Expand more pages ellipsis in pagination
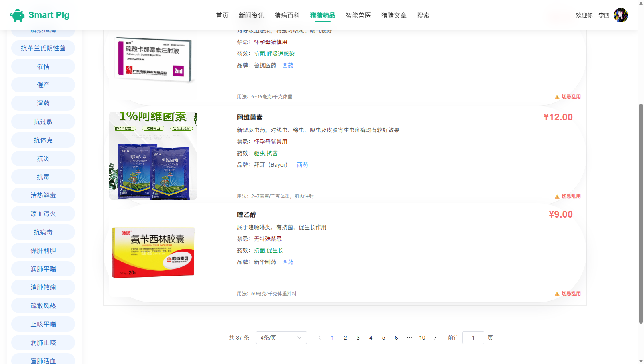This screenshot has width=644, height=364. [409, 338]
